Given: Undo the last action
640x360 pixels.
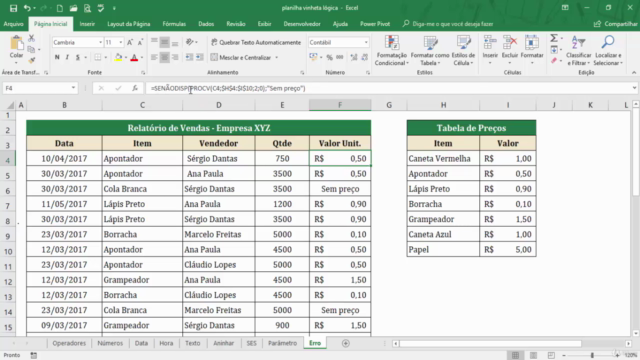Looking at the screenshot, I should [x=27, y=8].
